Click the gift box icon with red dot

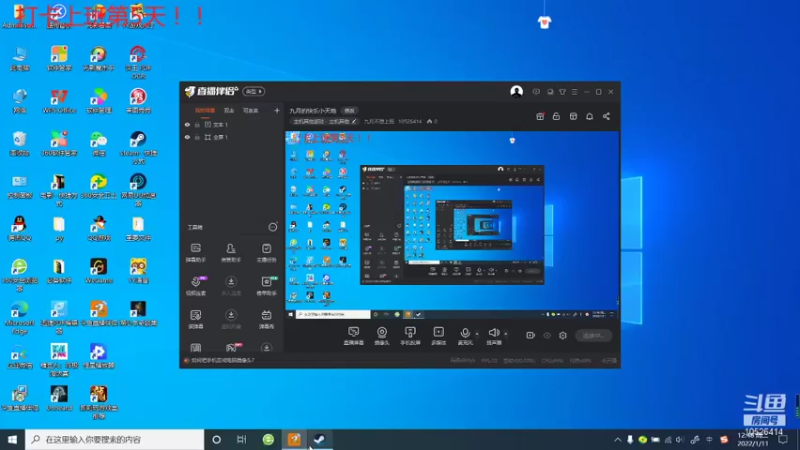coord(540,116)
